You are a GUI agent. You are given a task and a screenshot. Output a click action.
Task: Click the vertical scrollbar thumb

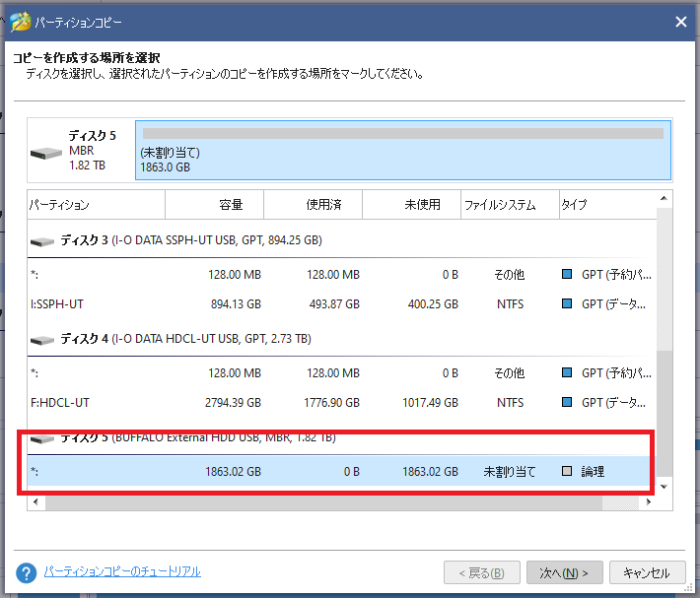point(664,413)
